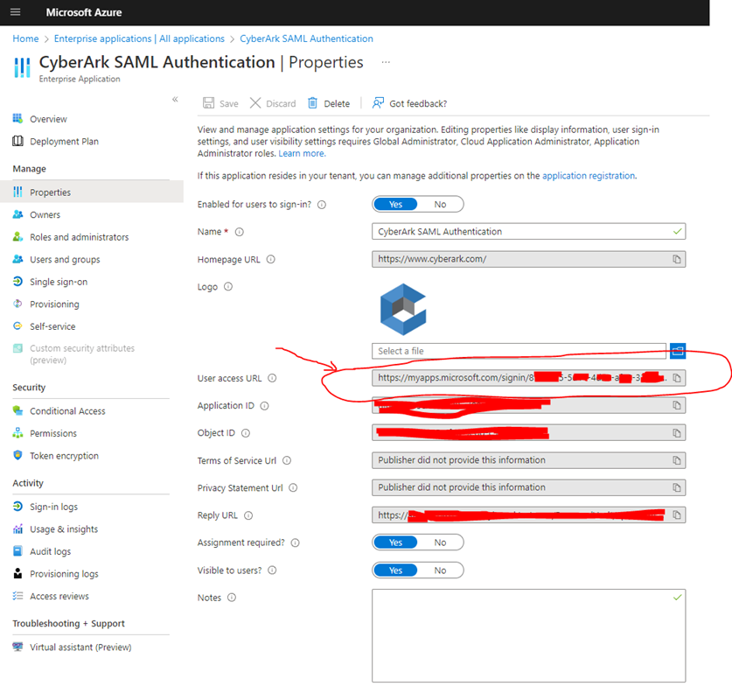The height and width of the screenshot is (700, 732).
Task: Disable Visible to users
Action: 442,570
